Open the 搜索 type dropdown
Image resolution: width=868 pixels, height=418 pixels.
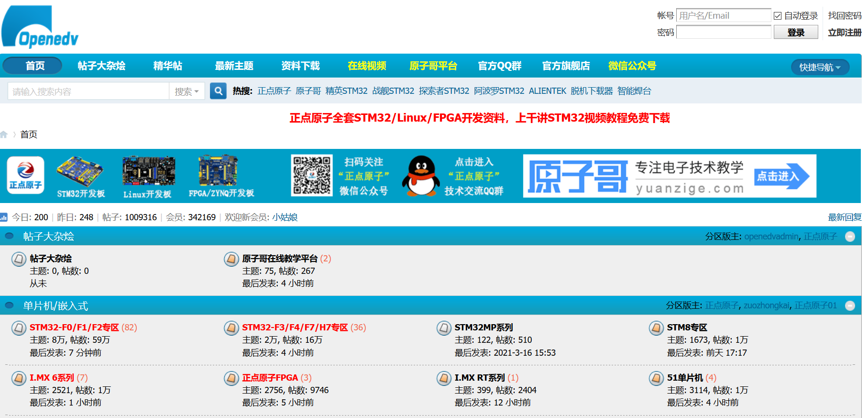187,91
